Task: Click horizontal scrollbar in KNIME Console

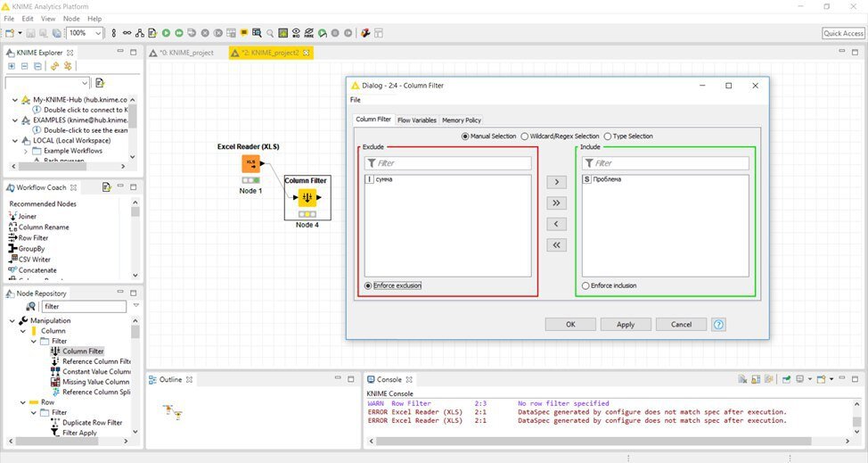Action: (x=594, y=442)
